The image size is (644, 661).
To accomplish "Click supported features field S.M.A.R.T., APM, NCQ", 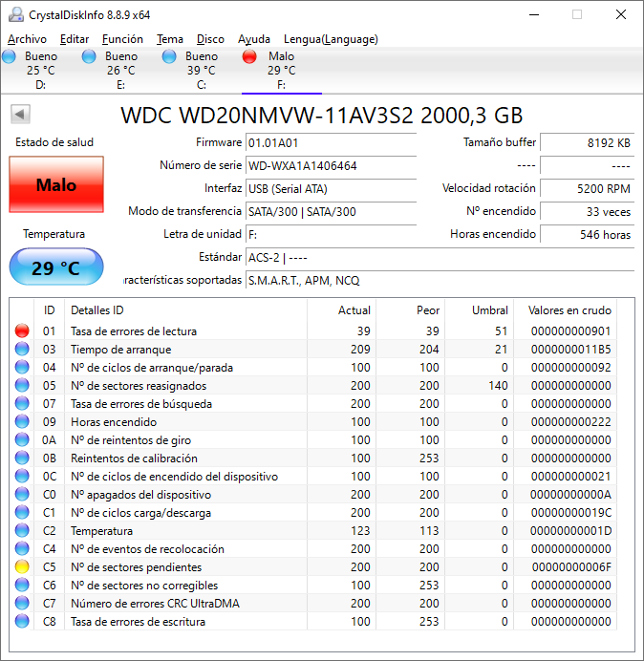I will (440, 280).
